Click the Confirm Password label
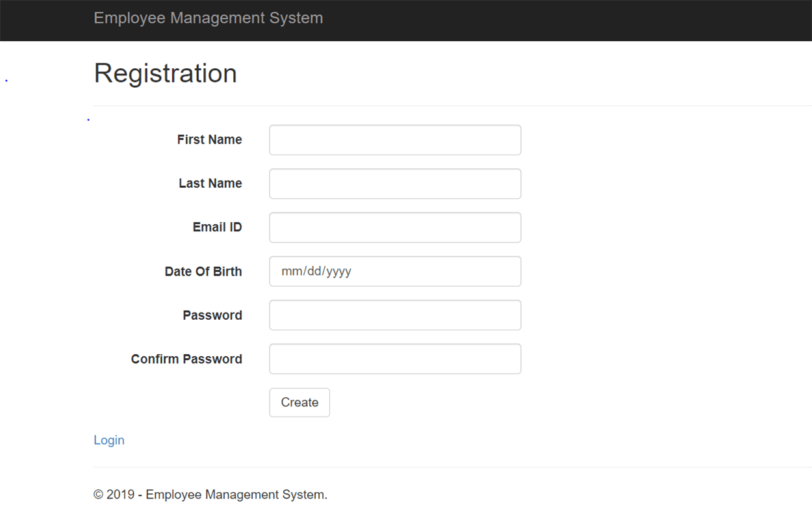Viewport: 812px width, 520px height. tap(186, 358)
